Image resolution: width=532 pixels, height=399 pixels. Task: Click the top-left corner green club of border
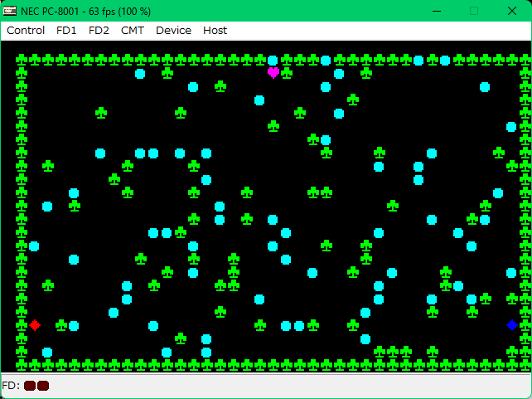tap(22, 60)
